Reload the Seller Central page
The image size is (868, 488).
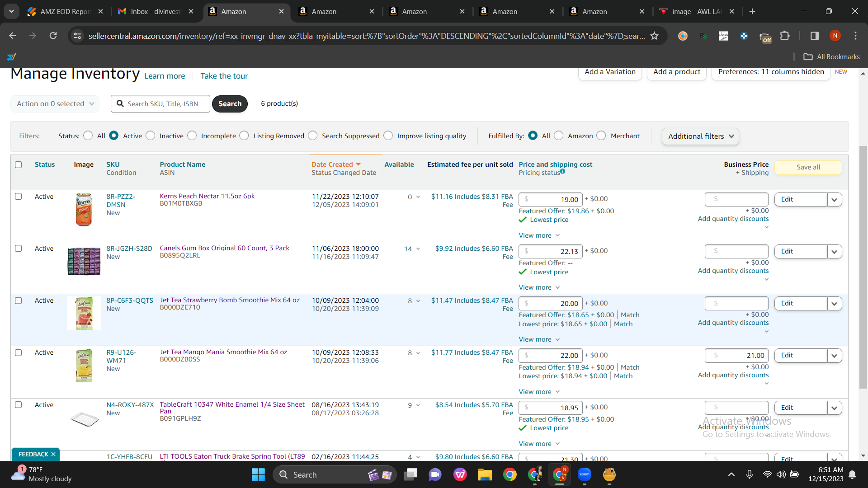coord(53,36)
